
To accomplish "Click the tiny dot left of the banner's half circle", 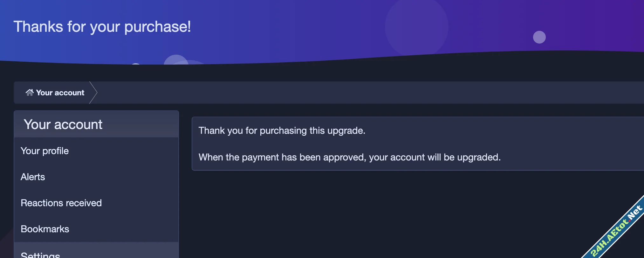I will coord(136,64).
